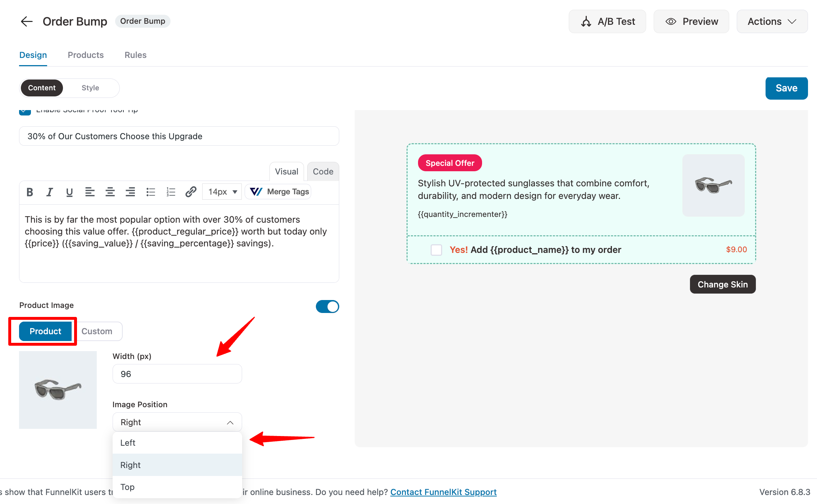Insert a bulleted list
This screenshot has height=504, width=817.
coord(151,192)
